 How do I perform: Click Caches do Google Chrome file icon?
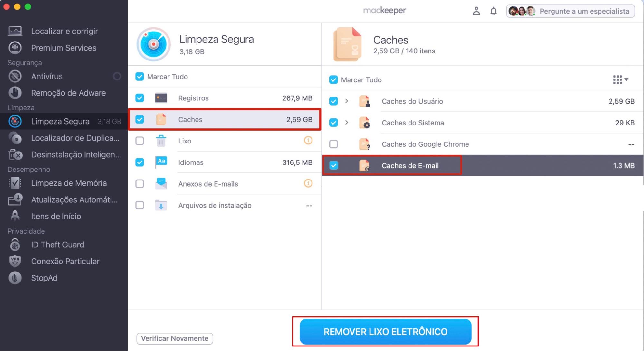click(364, 144)
